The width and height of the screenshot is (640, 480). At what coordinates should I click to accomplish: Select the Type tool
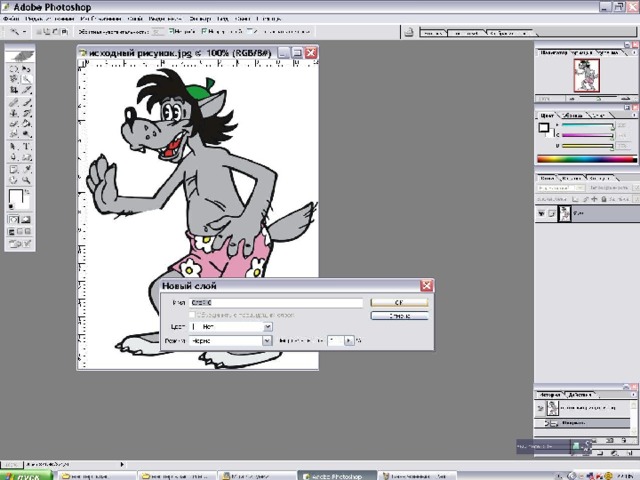coord(26,147)
